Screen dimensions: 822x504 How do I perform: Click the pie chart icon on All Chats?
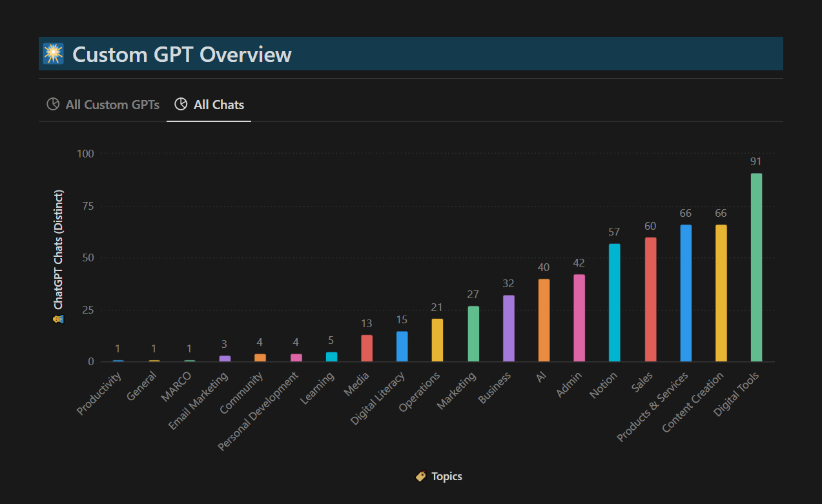click(x=181, y=105)
